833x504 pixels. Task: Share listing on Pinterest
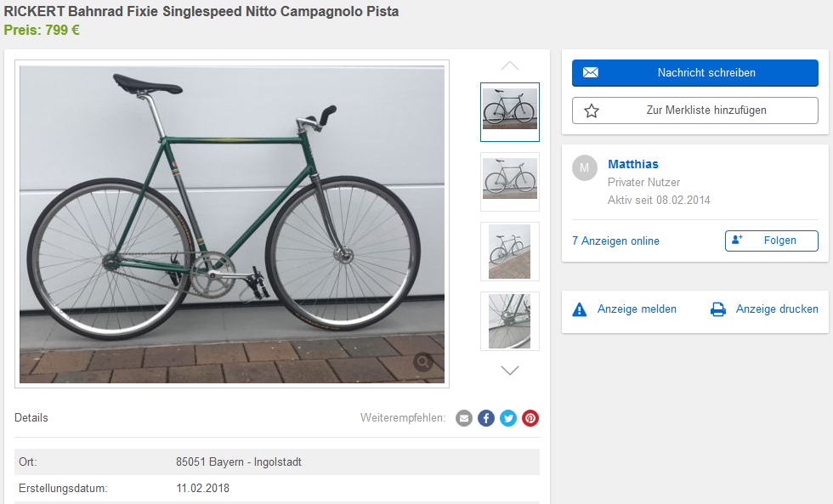click(x=530, y=418)
